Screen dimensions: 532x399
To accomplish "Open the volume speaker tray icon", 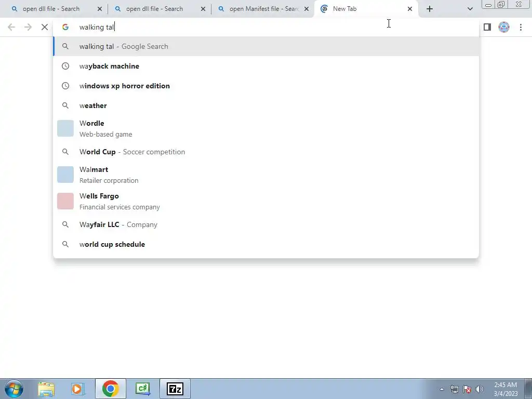I will pos(480,389).
